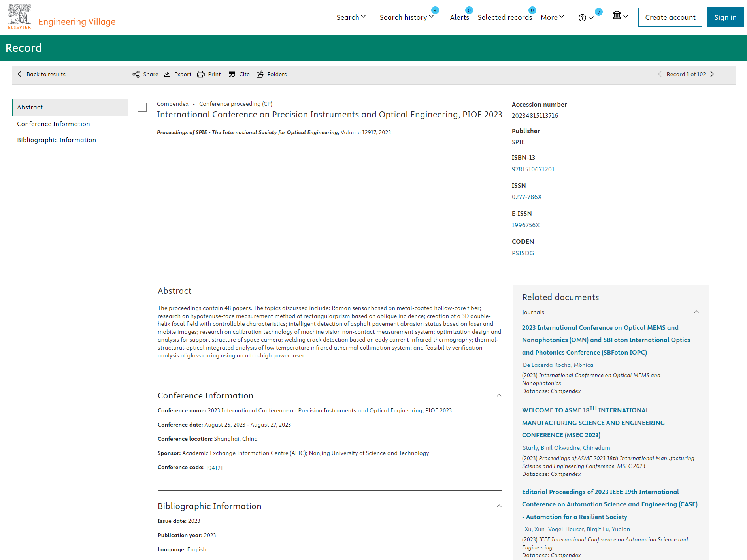747x560 pixels.
Task: Click the Share icon in toolbar
Action: (x=136, y=74)
